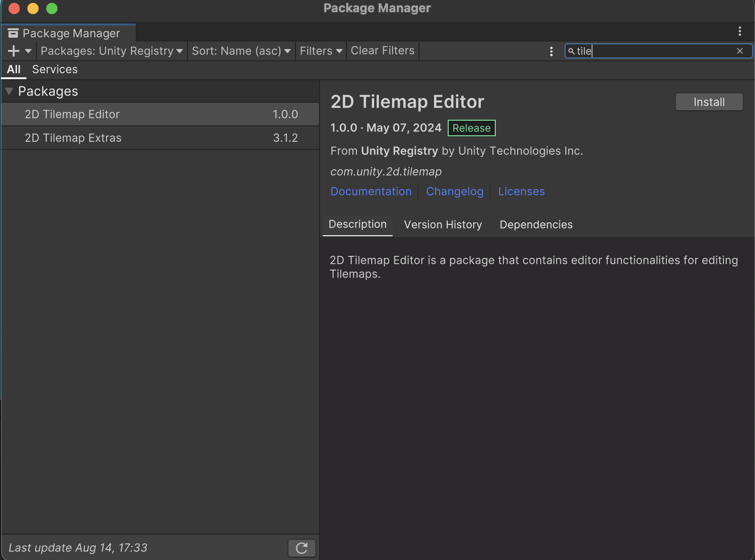Open the window kebab menu at top-right
The image size is (755, 560).
(x=740, y=31)
